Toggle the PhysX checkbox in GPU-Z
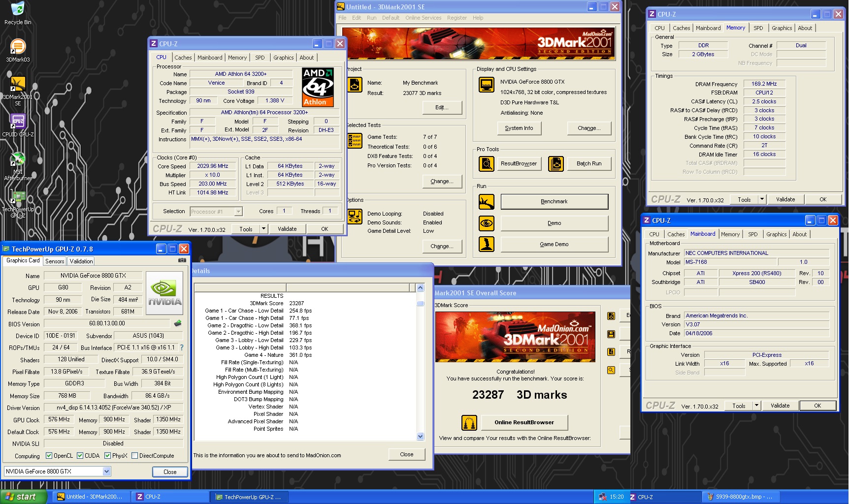The height and width of the screenshot is (504, 850). tap(107, 456)
